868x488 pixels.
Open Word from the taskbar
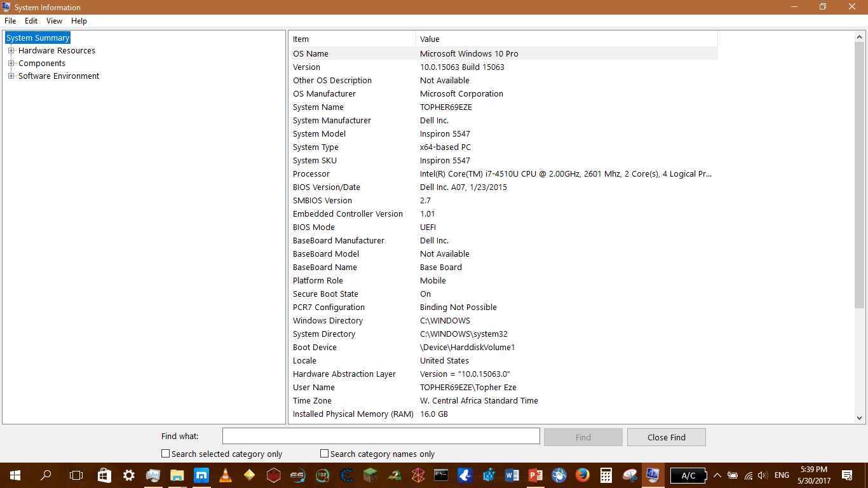click(x=512, y=475)
